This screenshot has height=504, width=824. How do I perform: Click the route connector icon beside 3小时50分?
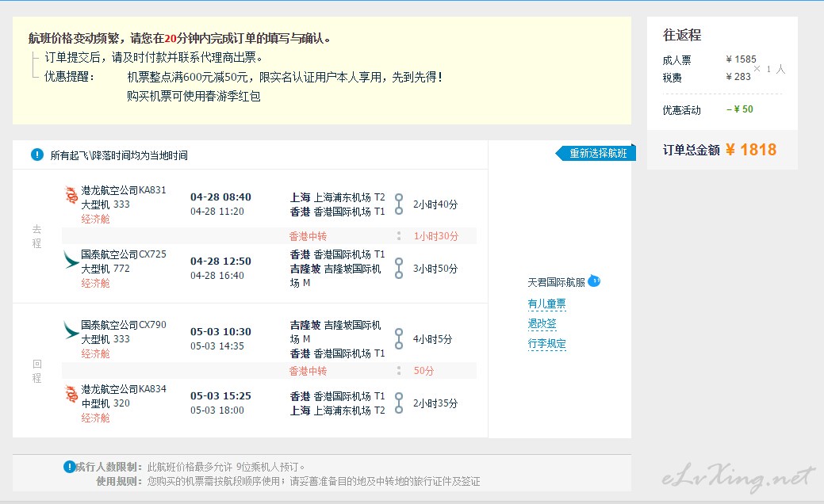pos(399,269)
